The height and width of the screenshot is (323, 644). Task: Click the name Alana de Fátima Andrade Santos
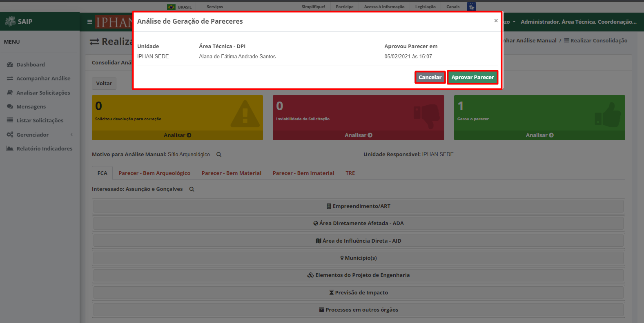pos(237,56)
